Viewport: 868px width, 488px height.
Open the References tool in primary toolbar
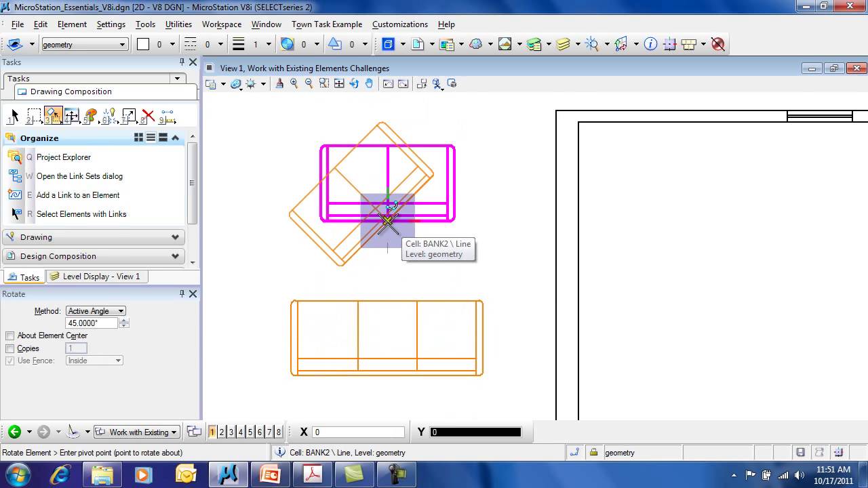coord(418,44)
